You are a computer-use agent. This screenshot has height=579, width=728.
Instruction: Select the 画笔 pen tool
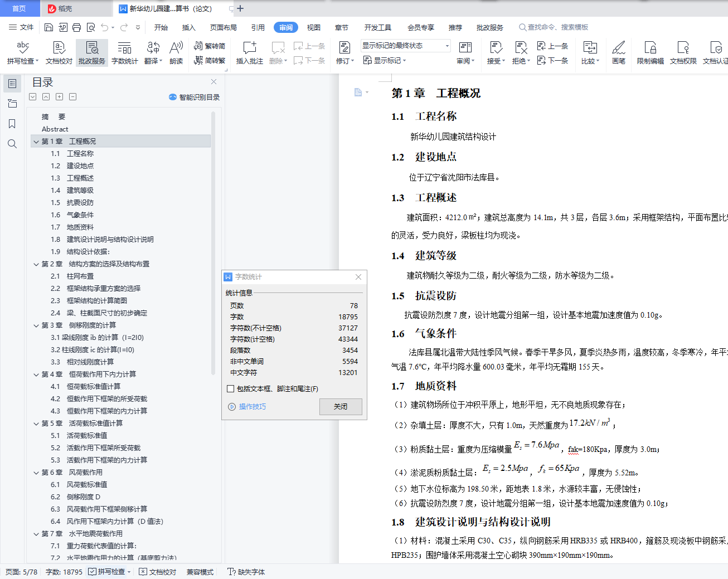point(619,53)
